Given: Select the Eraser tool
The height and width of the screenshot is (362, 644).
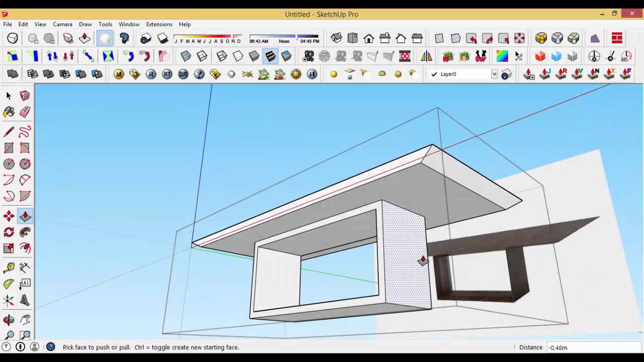Looking at the screenshot, I should point(25,112).
